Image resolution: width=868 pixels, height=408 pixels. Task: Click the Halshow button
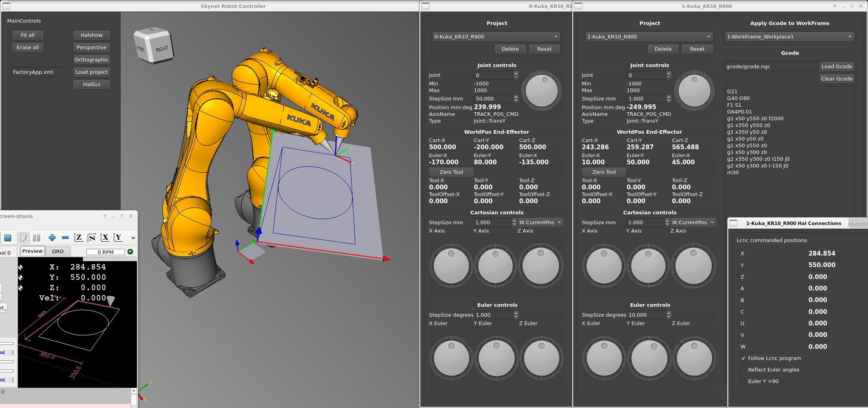coord(92,35)
